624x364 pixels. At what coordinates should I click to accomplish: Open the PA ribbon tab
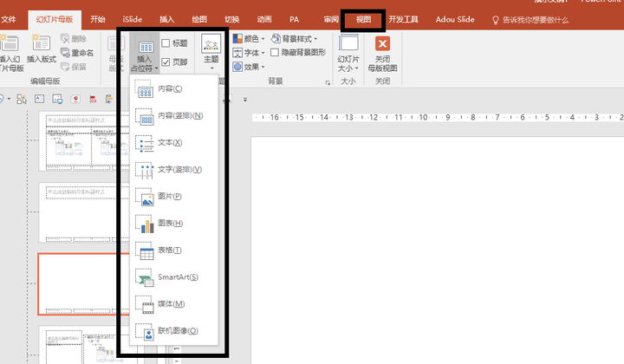294,19
